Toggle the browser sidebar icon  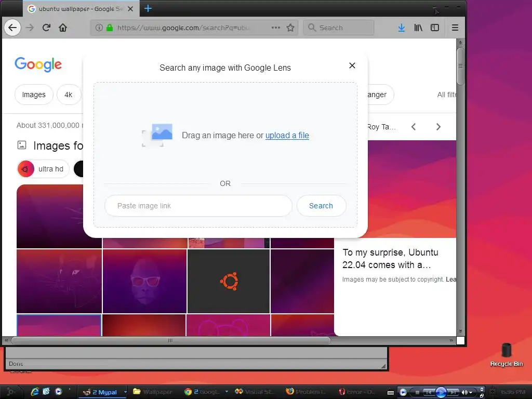[x=435, y=28]
